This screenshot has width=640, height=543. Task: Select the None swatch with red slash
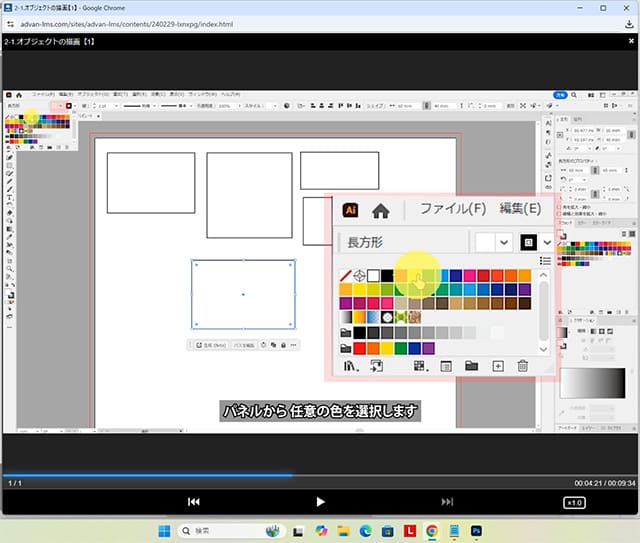[x=346, y=275]
